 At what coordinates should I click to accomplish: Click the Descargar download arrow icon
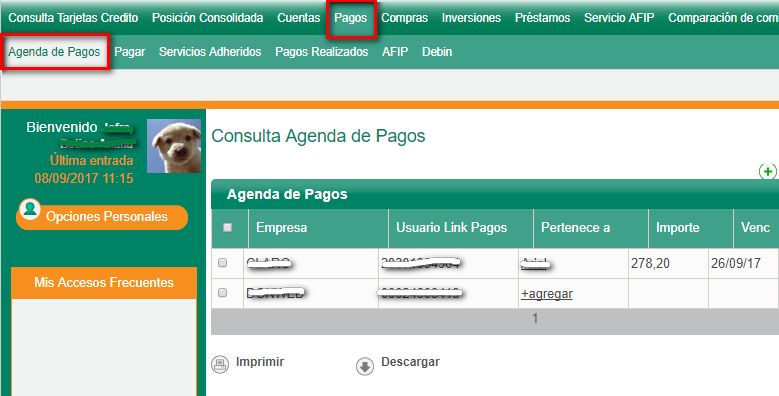tap(365, 367)
